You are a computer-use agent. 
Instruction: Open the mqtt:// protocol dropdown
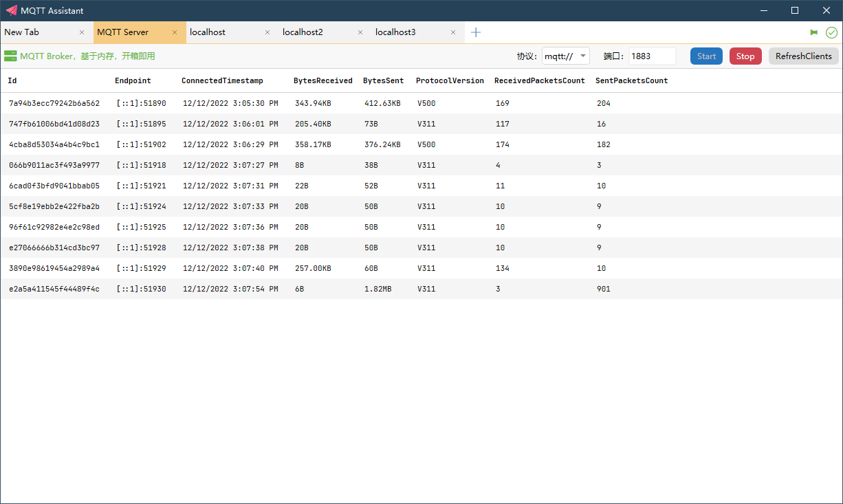tap(565, 56)
